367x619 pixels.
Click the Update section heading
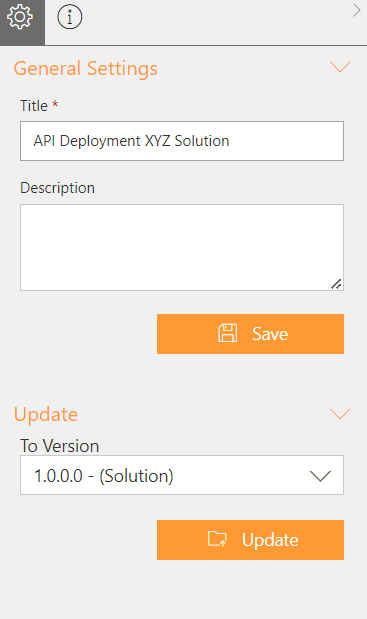(x=46, y=415)
